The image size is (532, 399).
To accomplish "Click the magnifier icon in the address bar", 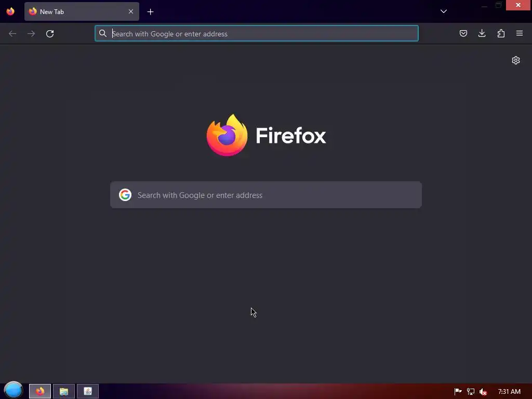I will [x=103, y=33].
